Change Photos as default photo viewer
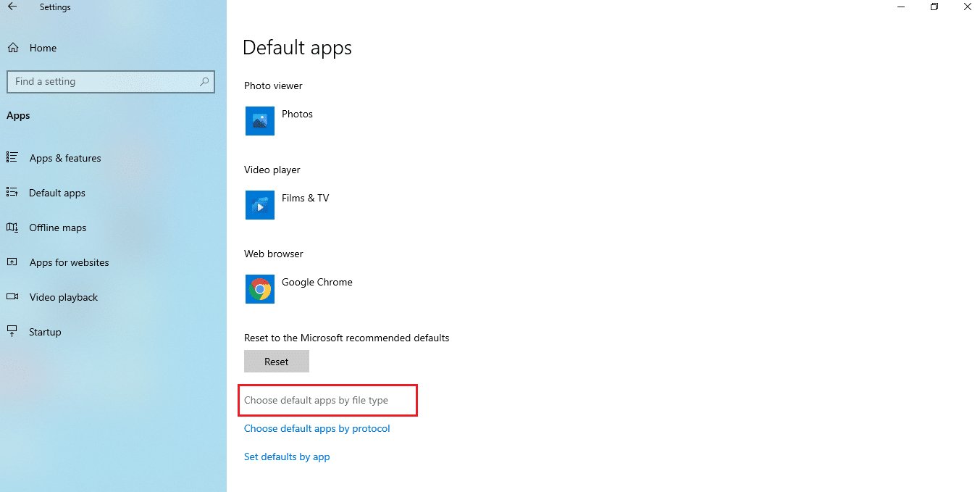The height and width of the screenshot is (492, 980). (297, 114)
